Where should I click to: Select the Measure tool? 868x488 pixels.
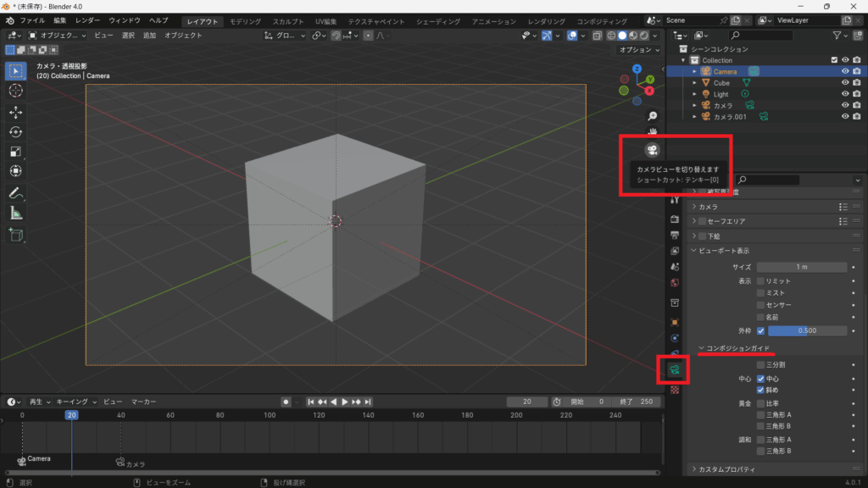tap(16, 213)
